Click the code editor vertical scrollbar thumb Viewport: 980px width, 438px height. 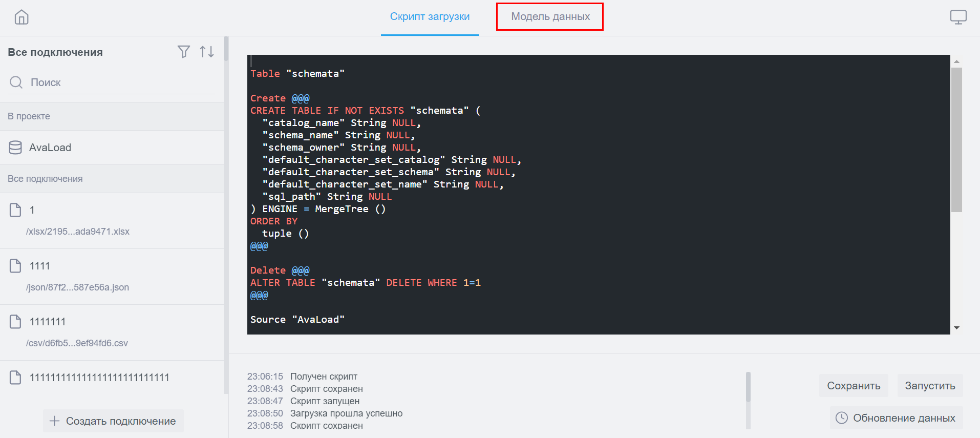click(x=956, y=139)
